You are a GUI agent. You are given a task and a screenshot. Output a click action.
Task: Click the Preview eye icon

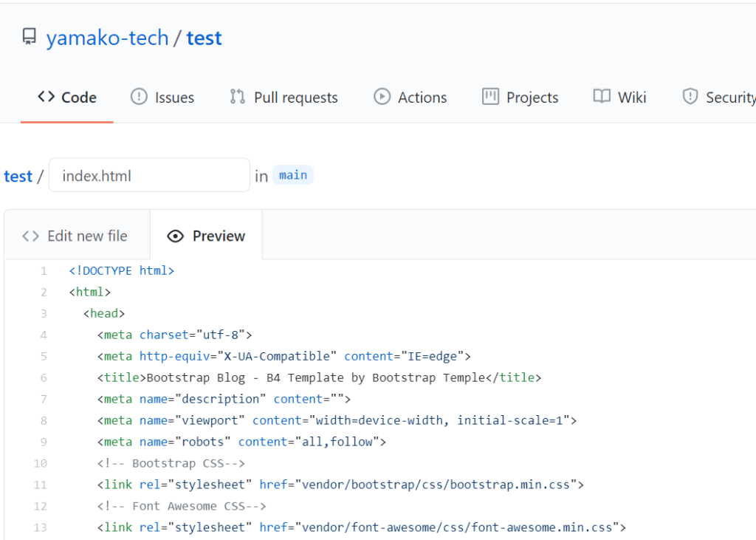(x=176, y=236)
